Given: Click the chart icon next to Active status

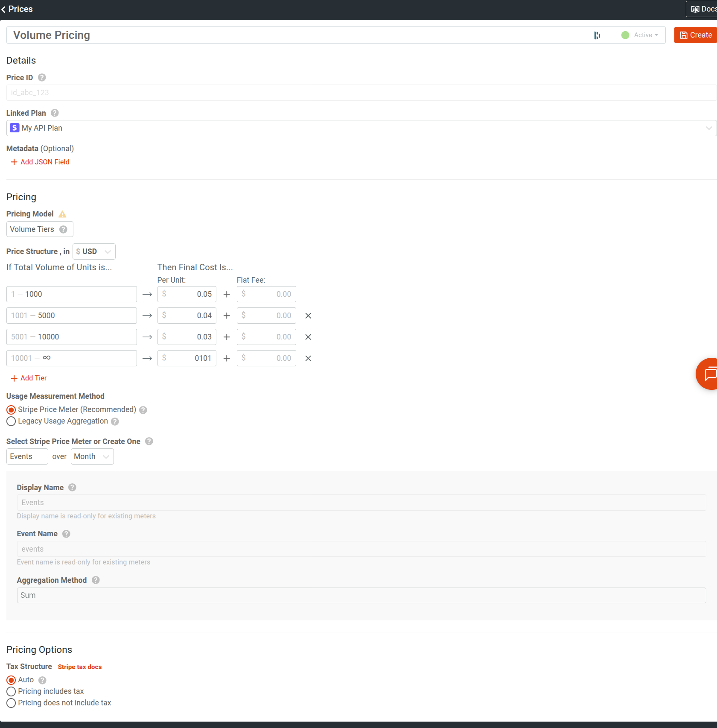Looking at the screenshot, I should click(x=597, y=35).
